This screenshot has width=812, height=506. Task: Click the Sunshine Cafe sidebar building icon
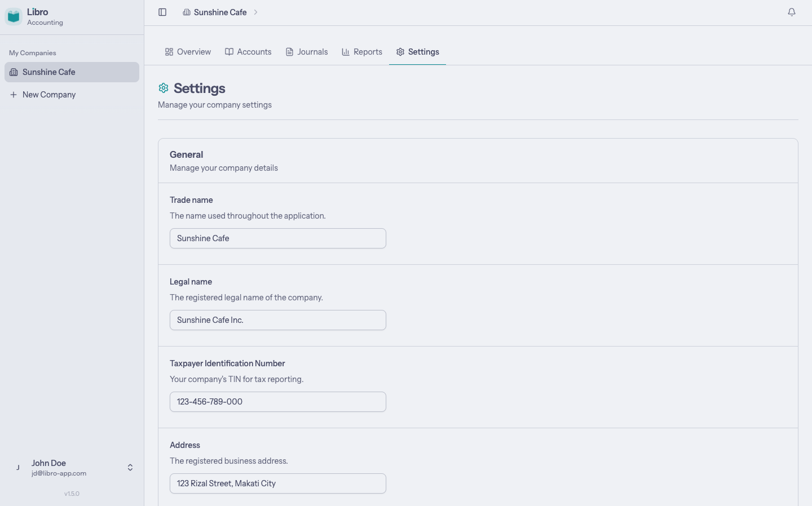point(14,72)
